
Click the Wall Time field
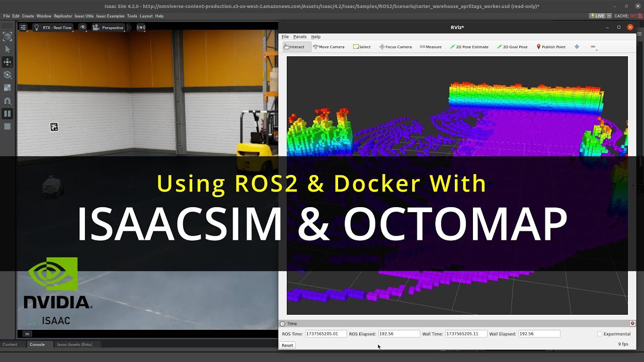(466, 334)
